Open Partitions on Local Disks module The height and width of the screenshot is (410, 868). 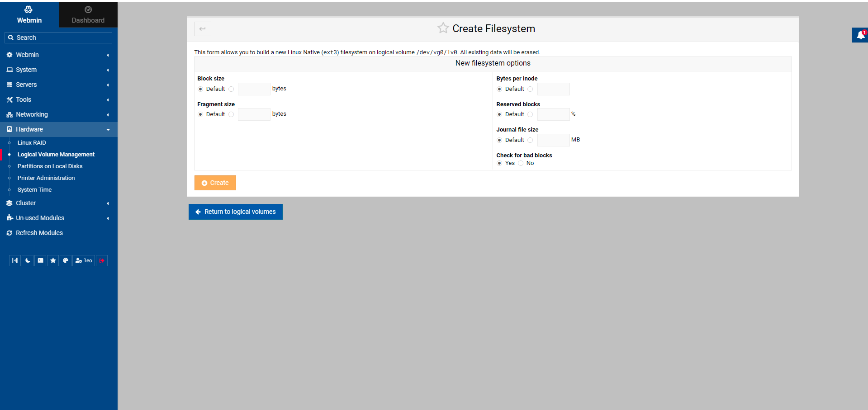[50, 166]
